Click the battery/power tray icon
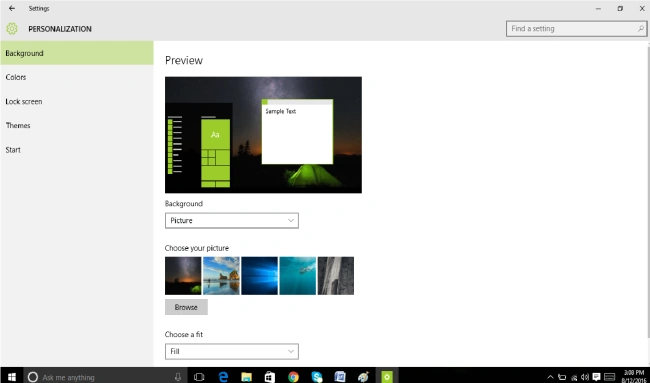Viewport: 650px width, 383px height. pyautogui.click(x=562, y=377)
